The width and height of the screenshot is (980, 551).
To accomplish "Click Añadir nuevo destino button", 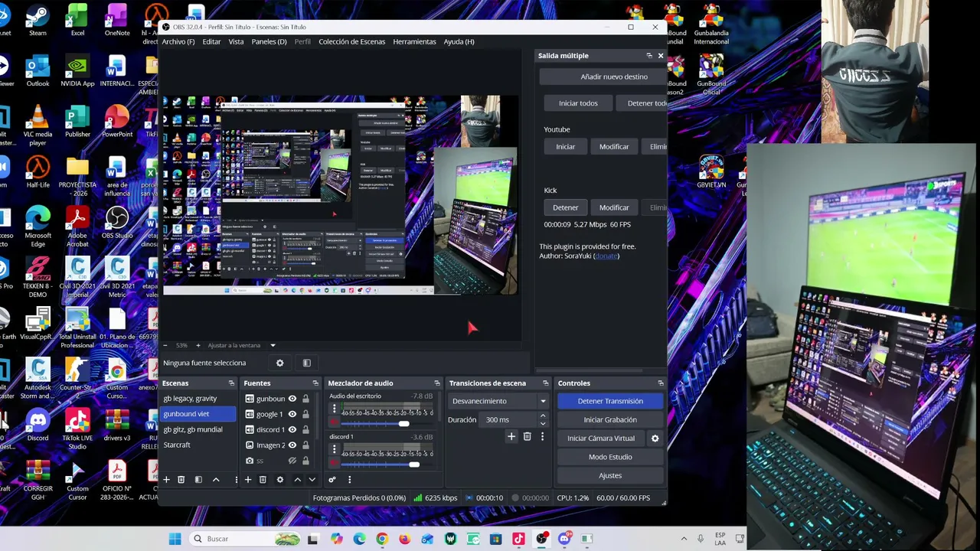I will click(604, 77).
